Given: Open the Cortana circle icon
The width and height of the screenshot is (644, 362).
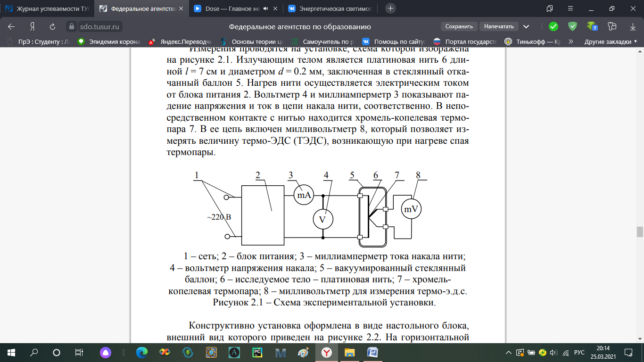Looking at the screenshot, I should pos(57,352).
